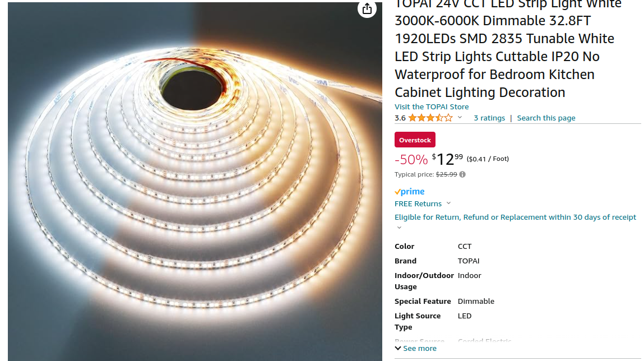Click the LED strip product image
This screenshot has width=644, height=361.
click(194, 182)
